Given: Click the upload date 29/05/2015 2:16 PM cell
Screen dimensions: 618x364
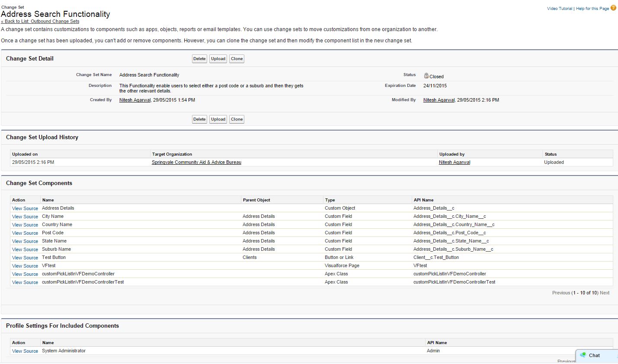Looking at the screenshot, I should coord(33,163).
